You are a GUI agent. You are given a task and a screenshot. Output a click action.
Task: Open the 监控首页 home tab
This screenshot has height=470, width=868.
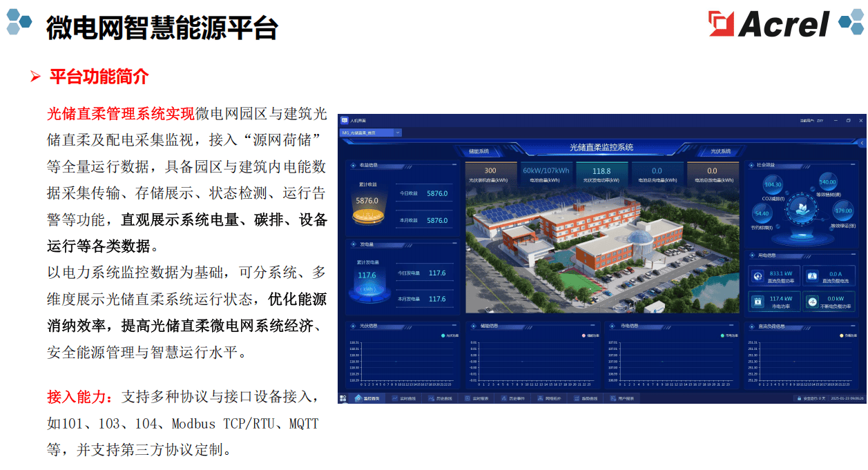click(367, 398)
